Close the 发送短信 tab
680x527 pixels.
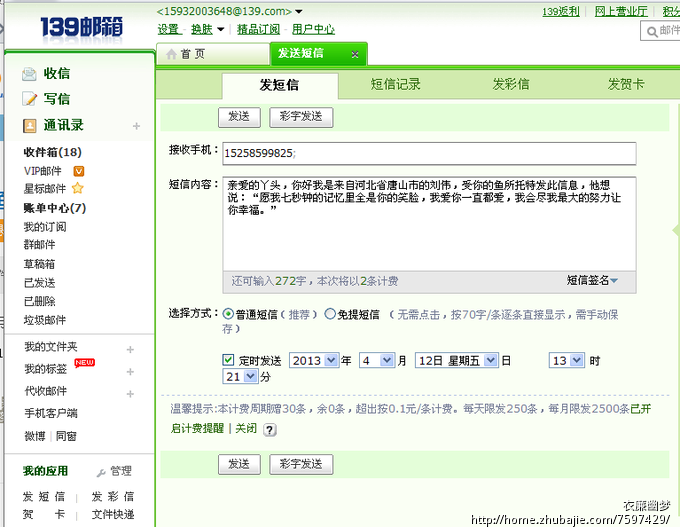pos(355,54)
